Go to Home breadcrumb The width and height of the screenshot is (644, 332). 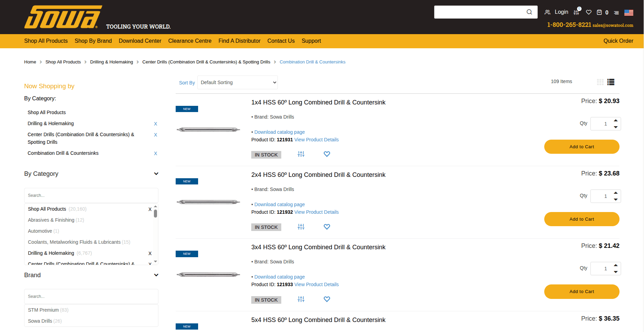pyautogui.click(x=30, y=62)
